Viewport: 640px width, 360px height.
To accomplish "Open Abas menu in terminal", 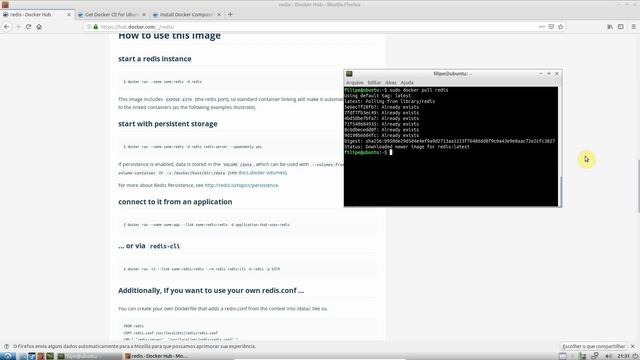I will pyautogui.click(x=391, y=82).
